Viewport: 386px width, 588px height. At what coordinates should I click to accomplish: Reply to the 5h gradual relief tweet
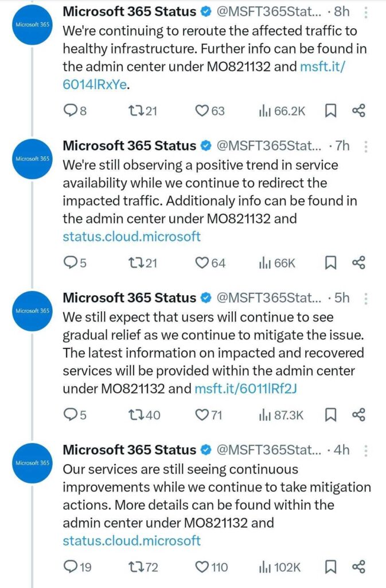pyautogui.click(x=69, y=415)
